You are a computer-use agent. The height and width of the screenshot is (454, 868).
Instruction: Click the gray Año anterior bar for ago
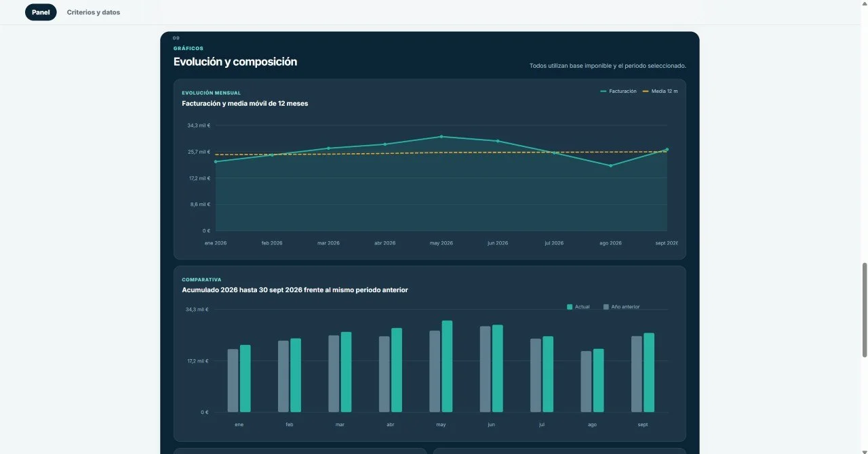click(586, 381)
